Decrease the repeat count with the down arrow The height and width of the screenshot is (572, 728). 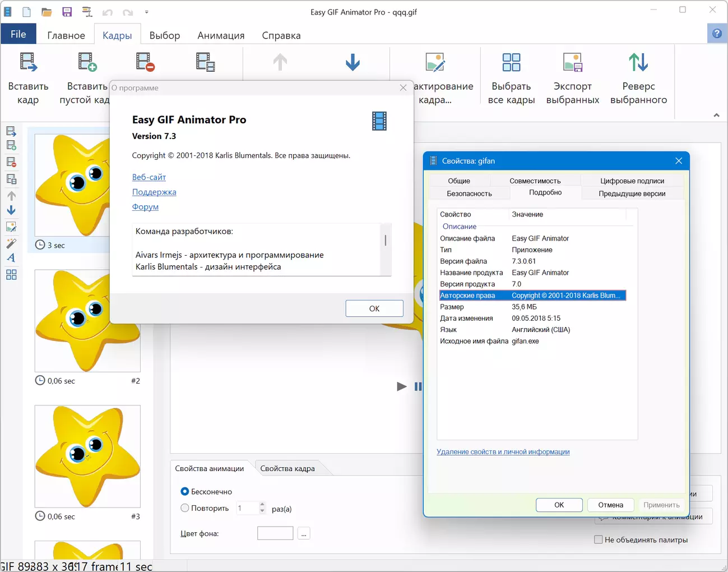click(x=262, y=511)
